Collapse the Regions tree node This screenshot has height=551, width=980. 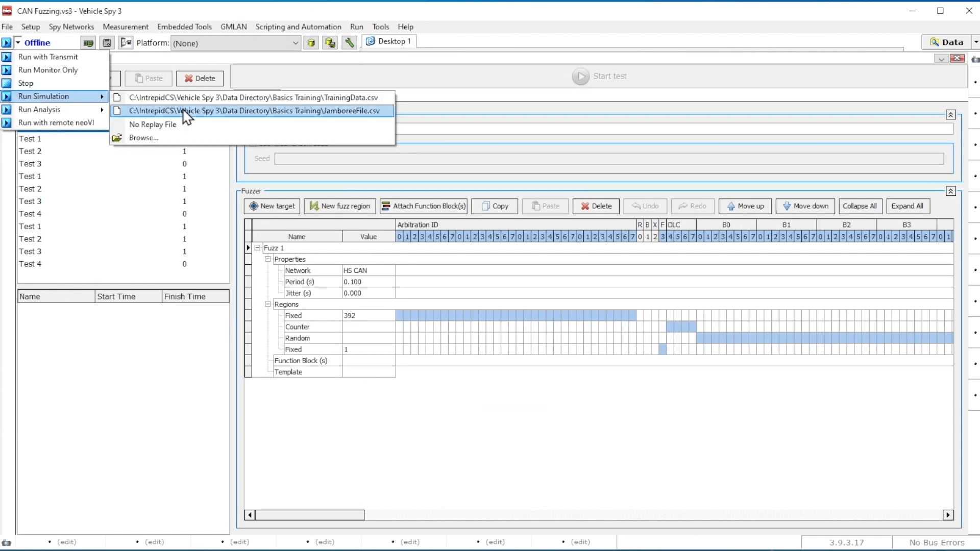[x=268, y=304]
